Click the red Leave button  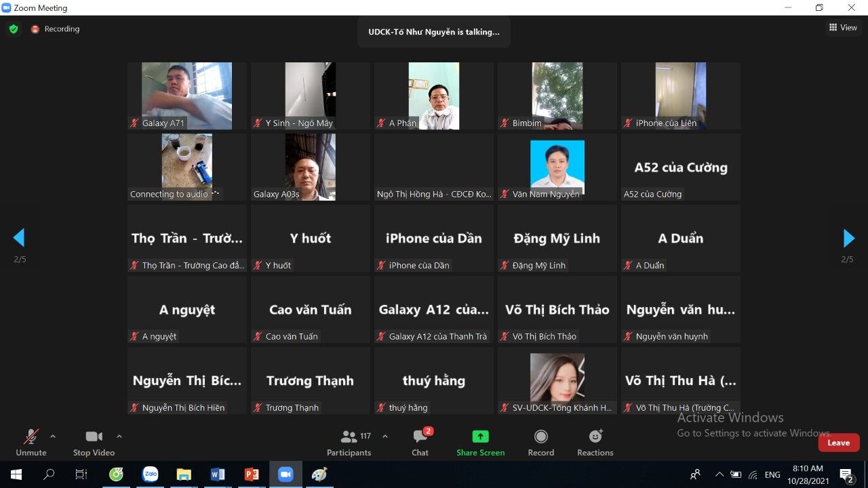coord(838,443)
